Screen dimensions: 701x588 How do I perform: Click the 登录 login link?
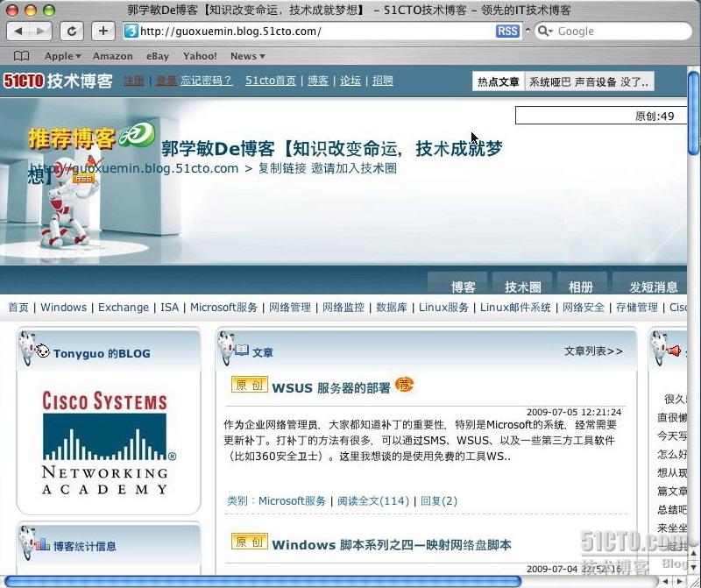(x=166, y=81)
